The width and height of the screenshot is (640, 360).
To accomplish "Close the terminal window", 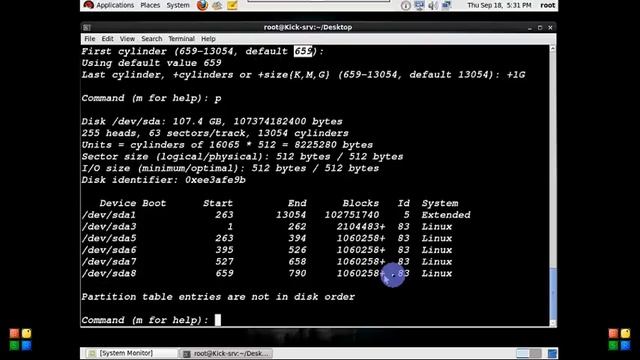I will tap(550, 28).
